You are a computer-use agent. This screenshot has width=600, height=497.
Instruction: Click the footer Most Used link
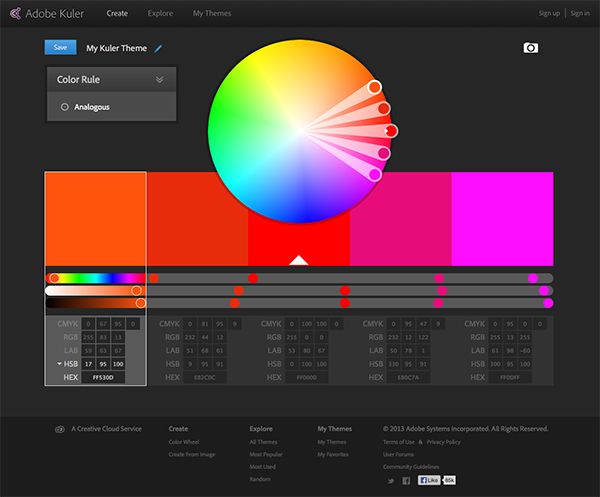coord(262,467)
